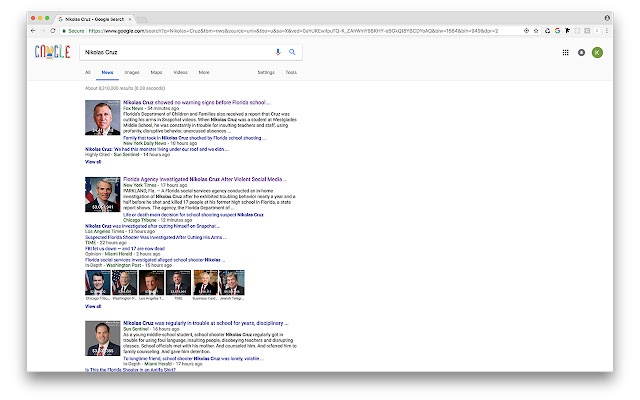Reload the page with the refresh icon

(x=53, y=31)
